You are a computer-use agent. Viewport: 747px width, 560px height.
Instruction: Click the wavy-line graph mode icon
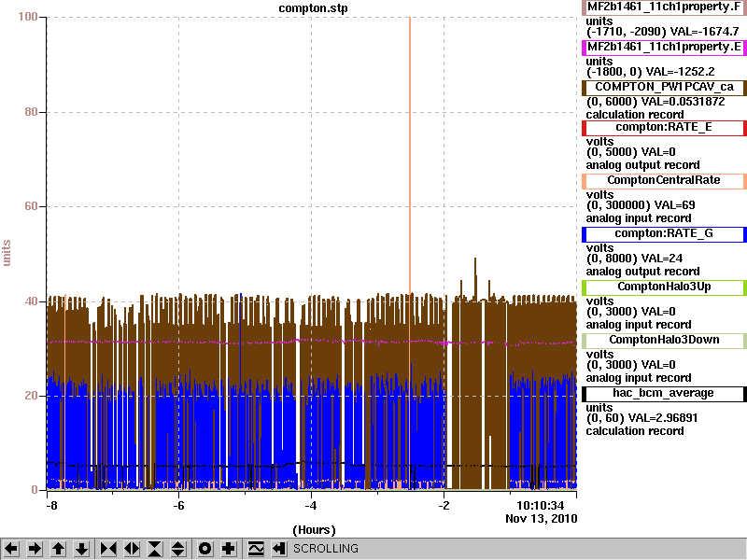click(x=256, y=549)
